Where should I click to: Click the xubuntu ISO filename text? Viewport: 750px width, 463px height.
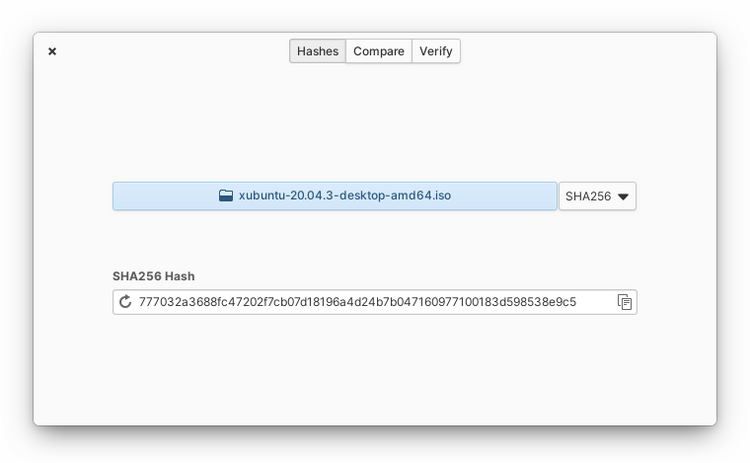tap(345, 196)
